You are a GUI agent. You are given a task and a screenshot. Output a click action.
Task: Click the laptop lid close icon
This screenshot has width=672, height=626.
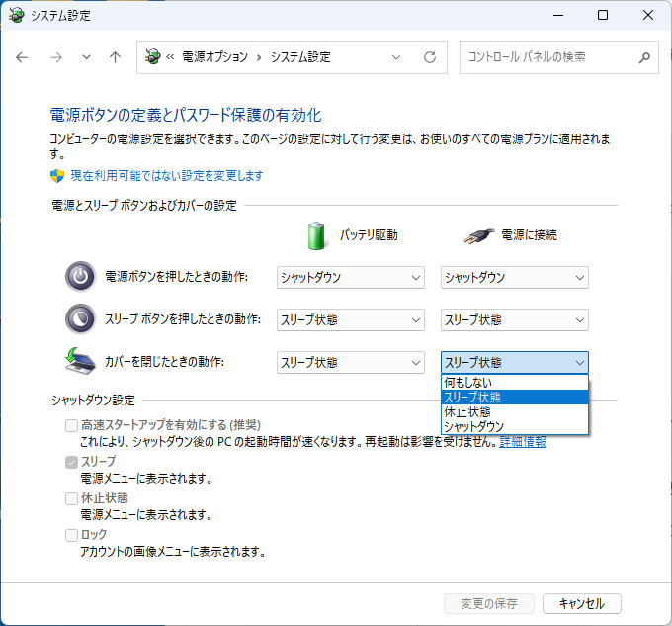coord(81,361)
